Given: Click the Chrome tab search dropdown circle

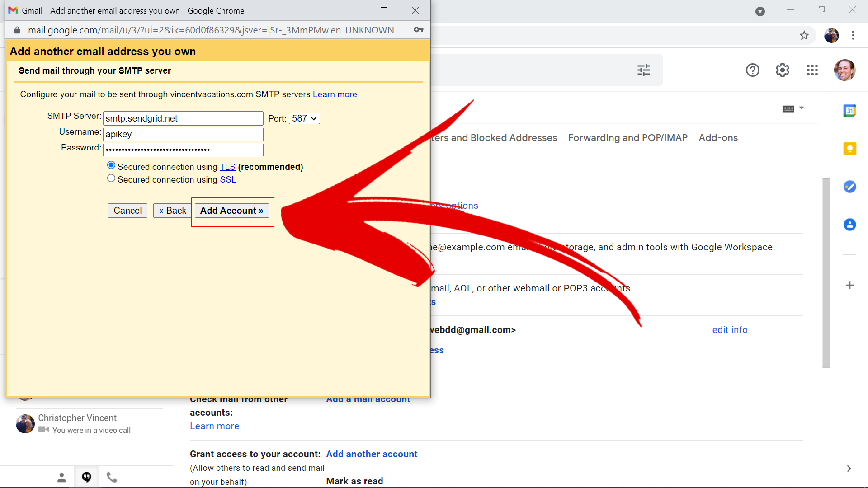Looking at the screenshot, I should [x=760, y=11].
